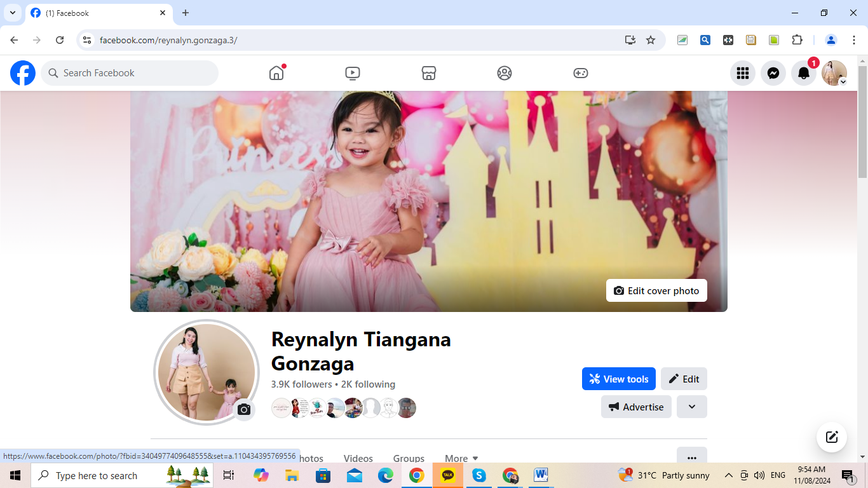This screenshot has height=488, width=868.
Task: Open the Messenger chats icon
Action: tap(773, 73)
